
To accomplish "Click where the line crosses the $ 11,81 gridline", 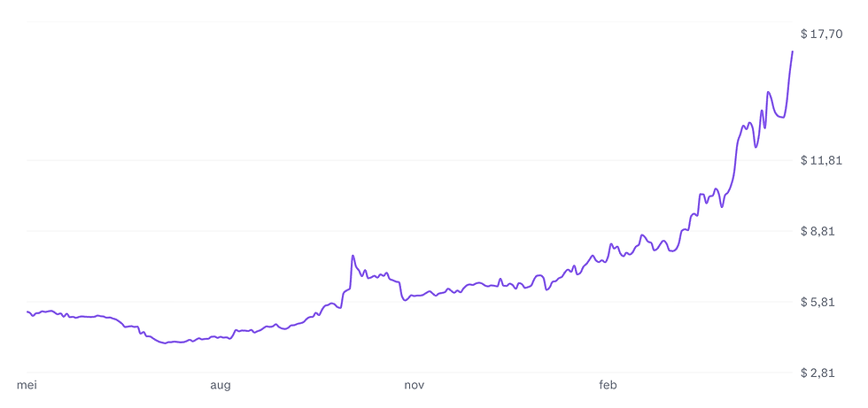I will pyautogui.click(x=736, y=161).
